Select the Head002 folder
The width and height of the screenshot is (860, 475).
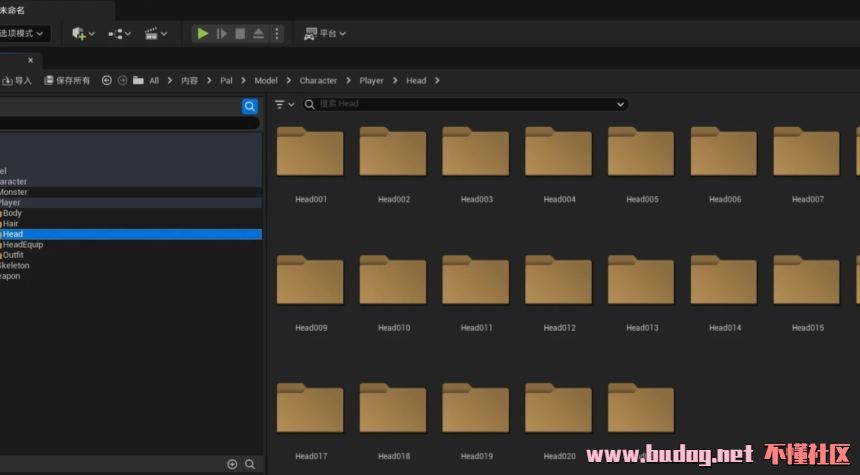click(x=393, y=152)
